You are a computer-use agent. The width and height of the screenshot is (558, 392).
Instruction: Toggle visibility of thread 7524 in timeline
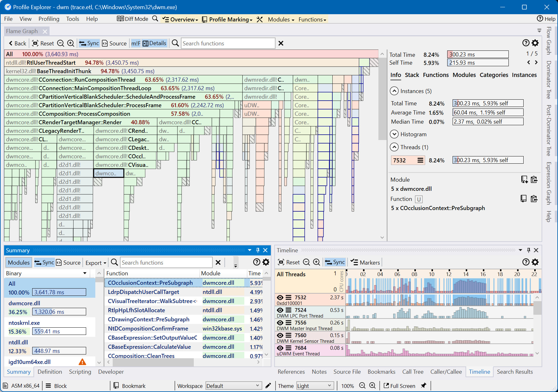[x=280, y=310]
